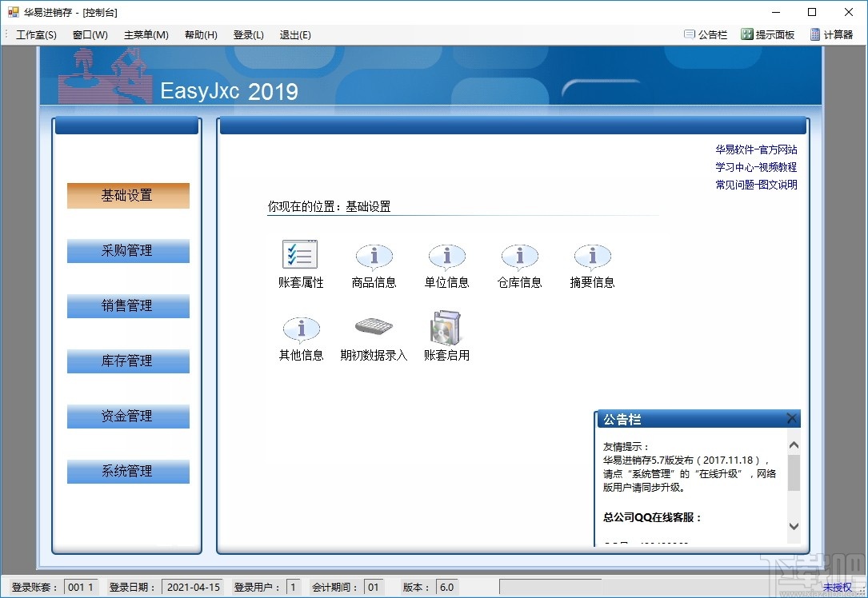Close the 公告栏 announcement panel
This screenshot has height=598, width=868.
pos(791,418)
